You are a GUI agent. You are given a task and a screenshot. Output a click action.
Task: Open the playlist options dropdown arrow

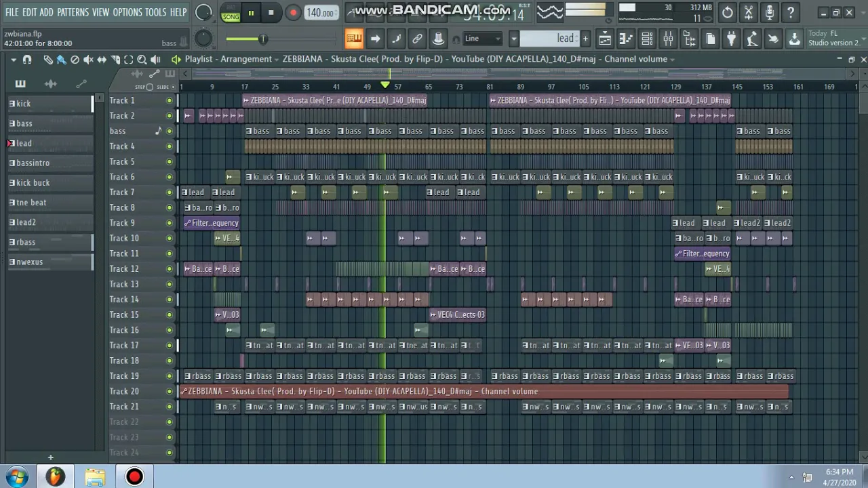(x=13, y=60)
